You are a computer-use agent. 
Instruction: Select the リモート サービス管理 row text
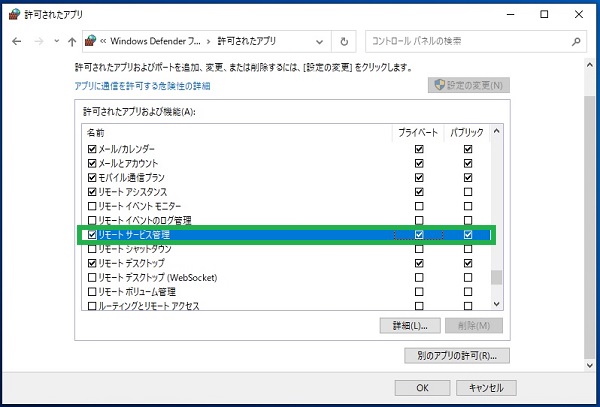click(x=134, y=234)
